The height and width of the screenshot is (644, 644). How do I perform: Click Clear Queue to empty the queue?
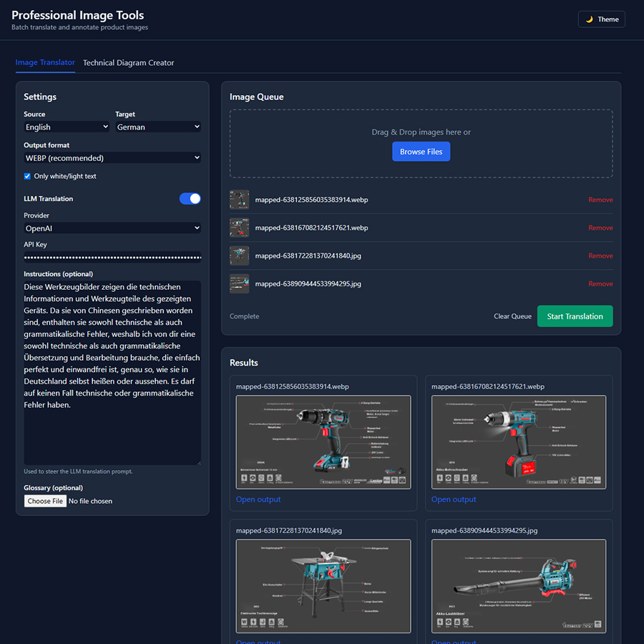point(512,316)
